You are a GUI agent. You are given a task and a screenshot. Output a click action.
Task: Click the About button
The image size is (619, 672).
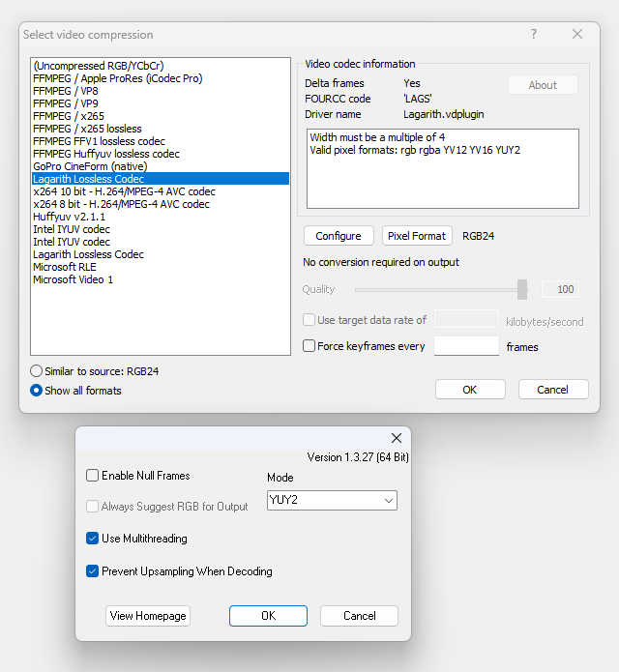[x=543, y=85]
